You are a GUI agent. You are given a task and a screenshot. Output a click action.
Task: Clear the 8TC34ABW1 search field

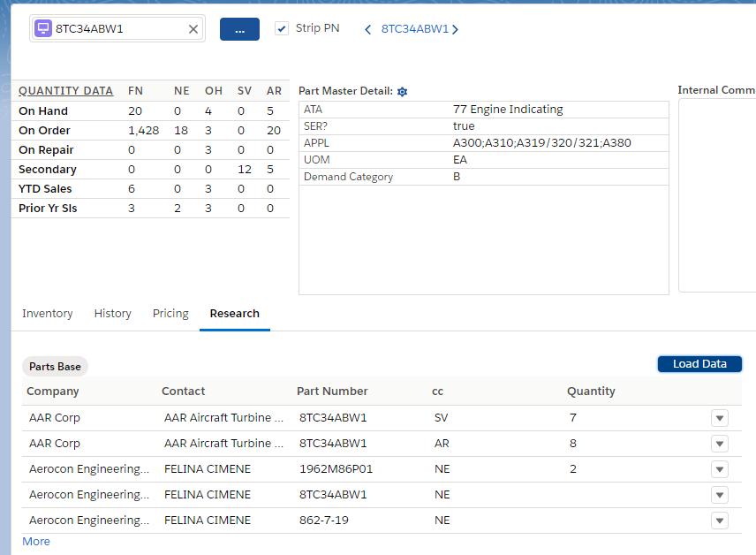tap(193, 29)
